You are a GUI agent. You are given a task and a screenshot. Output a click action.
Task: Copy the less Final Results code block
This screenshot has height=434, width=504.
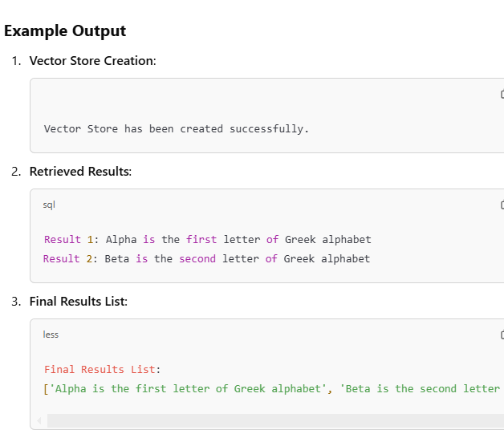(x=502, y=335)
